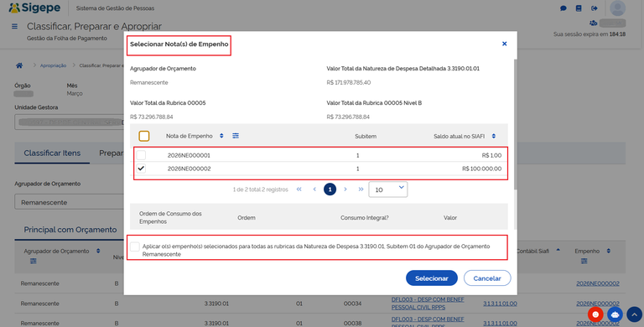The height and width of the screenshot is (327, 644).
Task: Go to last page of empenho list
Action: click(x=361, y=189)
